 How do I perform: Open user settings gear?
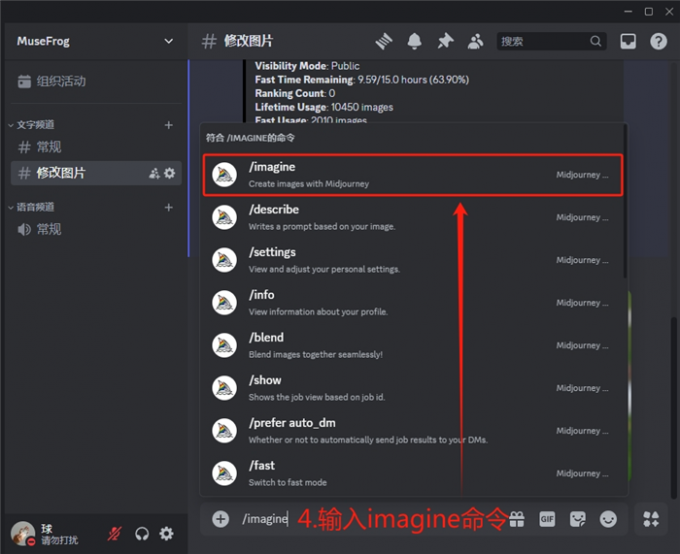click(x=167, y=534)
